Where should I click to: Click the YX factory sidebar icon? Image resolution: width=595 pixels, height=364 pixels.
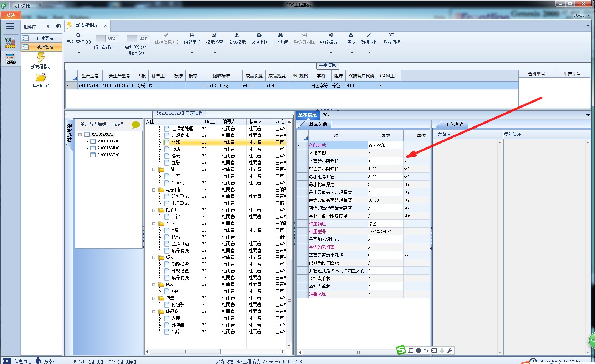pos(10,43)
